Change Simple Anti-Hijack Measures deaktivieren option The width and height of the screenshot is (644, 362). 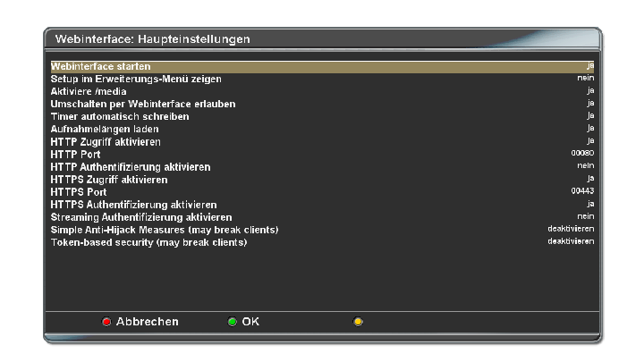coord(571,229)
